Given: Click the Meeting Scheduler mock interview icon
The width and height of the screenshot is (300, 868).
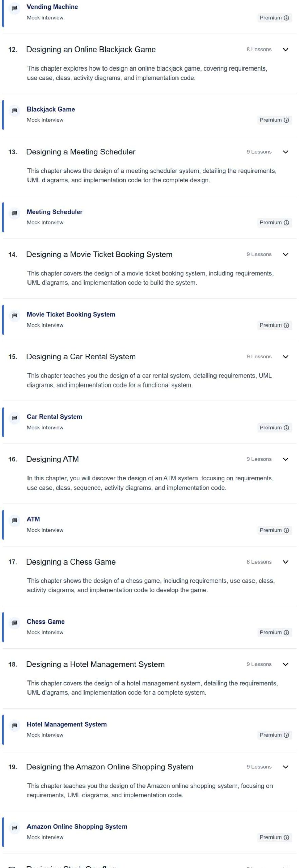Looking at the screenshot, I should [15, 213].
